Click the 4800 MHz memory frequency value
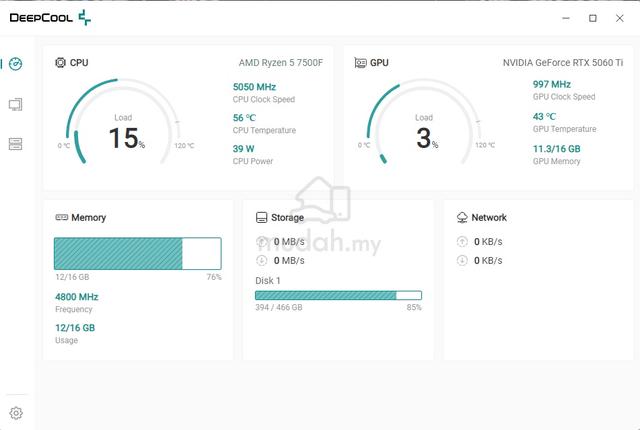The height and width of the screenshot is (430, 640). tap(77, 297)
